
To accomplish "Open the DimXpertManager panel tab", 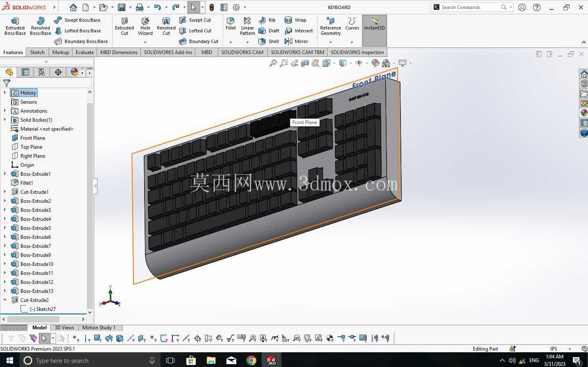I will point(58,72).
